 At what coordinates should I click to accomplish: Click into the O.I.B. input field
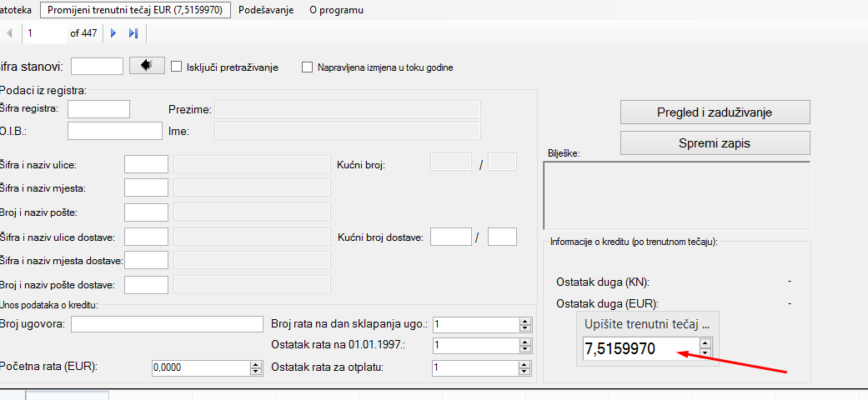coord(114,131)
